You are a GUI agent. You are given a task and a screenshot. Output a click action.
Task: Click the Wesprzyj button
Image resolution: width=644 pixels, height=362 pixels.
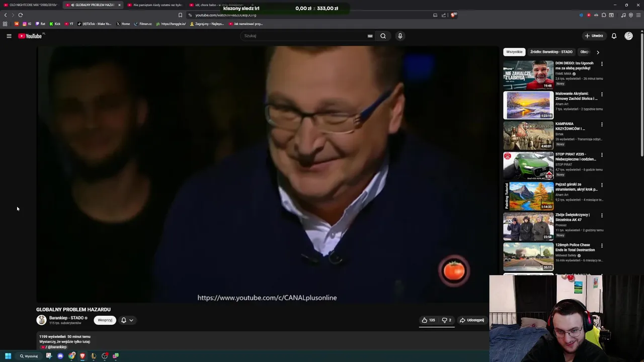click(105, 320)
